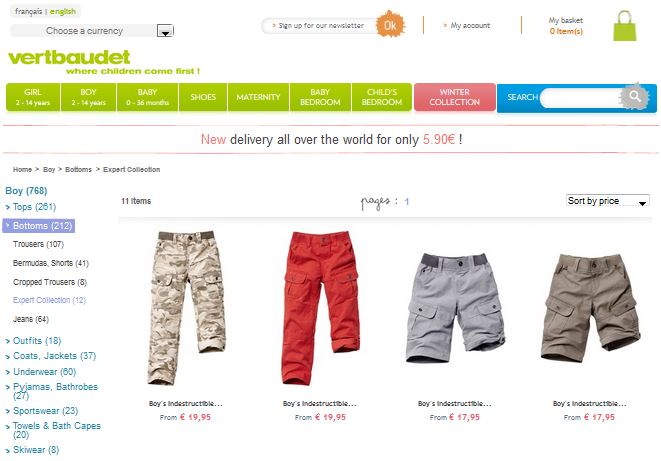This screenshot has width=661, height=461.
Task: Select the Maternity menu item
Action: (x=258, y=97)
